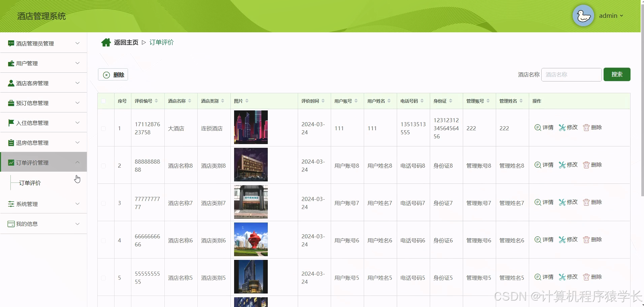
Task: Click the 返回主页 breadcrumb link
Action: coord(126,42)
